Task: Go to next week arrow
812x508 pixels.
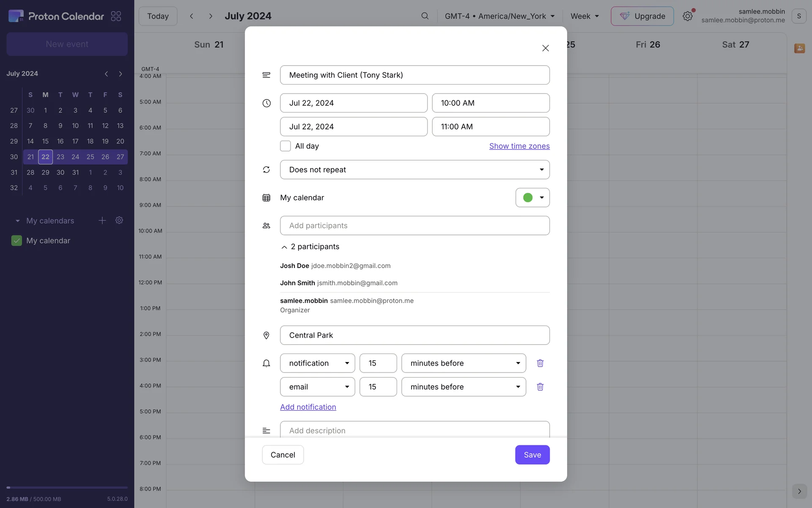Action: (210, 16)
